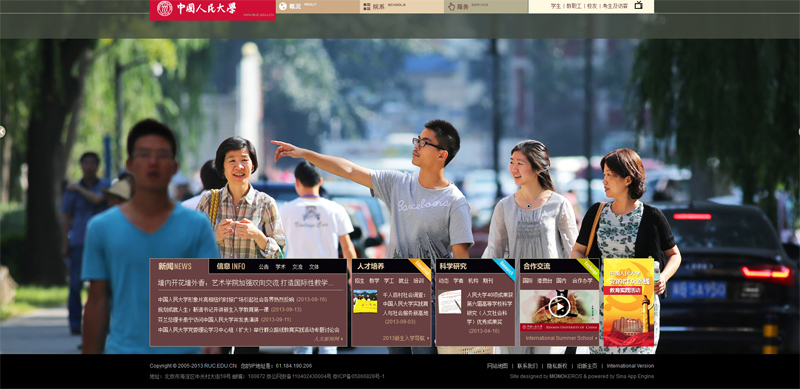Screen dimensions: 800x389
Task: Select 合作办学 under 合作交流
Action: pyautogui.click(x=583, y=280)
